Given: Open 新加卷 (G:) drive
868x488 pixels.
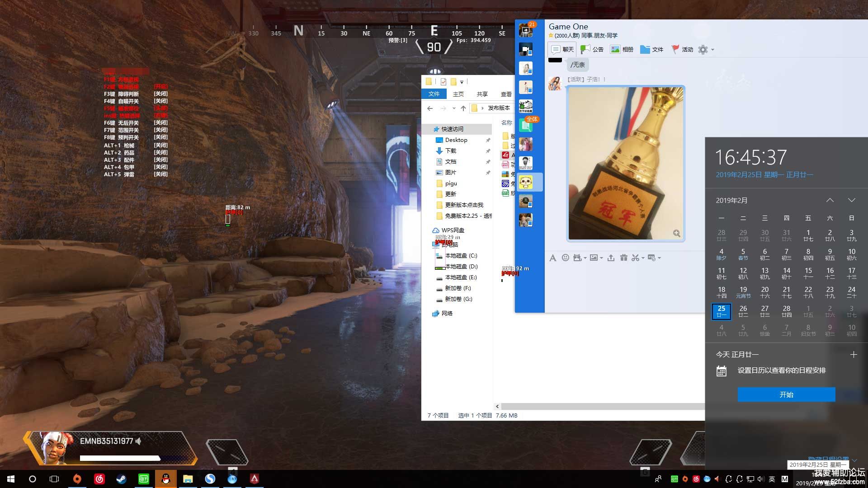Looking at the screenshot, I should coord(453,299).
